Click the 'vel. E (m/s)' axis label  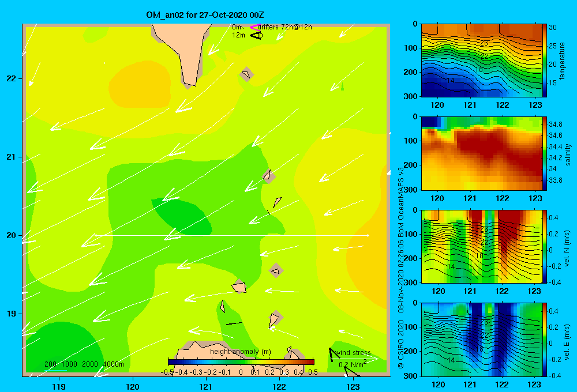coord(567,341)
